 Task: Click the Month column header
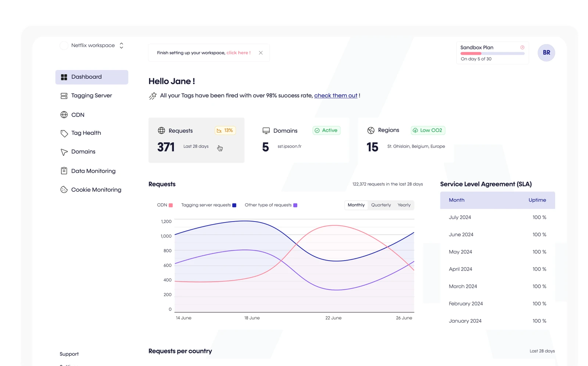point(456,200)
